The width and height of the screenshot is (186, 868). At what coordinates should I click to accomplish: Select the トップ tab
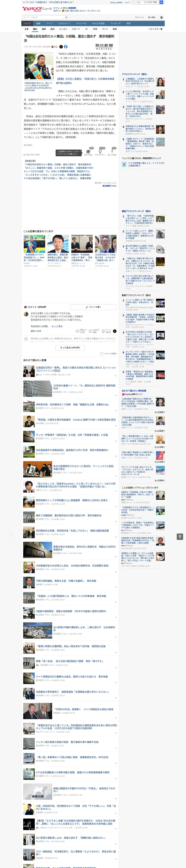(27, 23)
